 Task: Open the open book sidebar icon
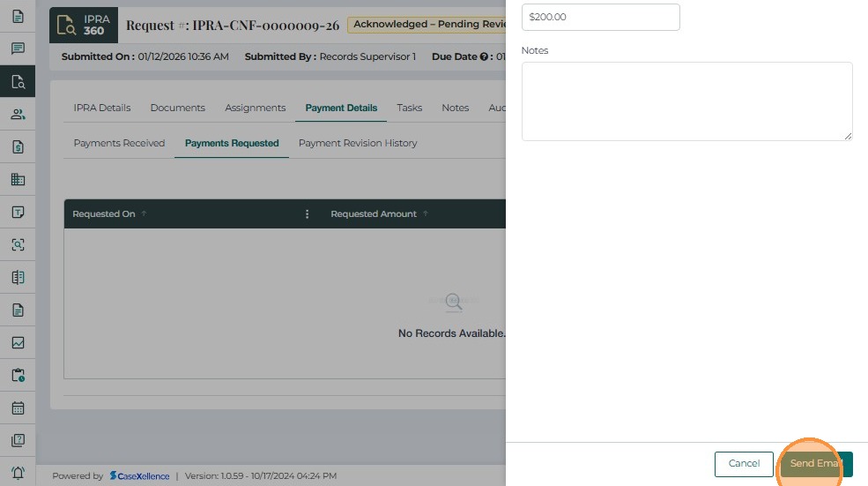click(18, 277)
